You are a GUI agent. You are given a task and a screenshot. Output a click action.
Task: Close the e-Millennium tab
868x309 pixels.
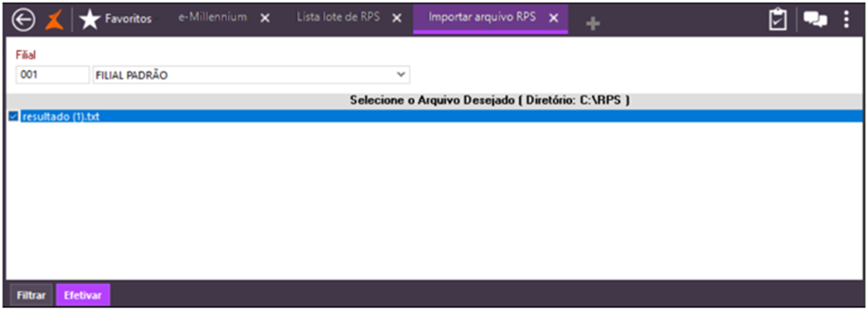click(x=265, y=19)
